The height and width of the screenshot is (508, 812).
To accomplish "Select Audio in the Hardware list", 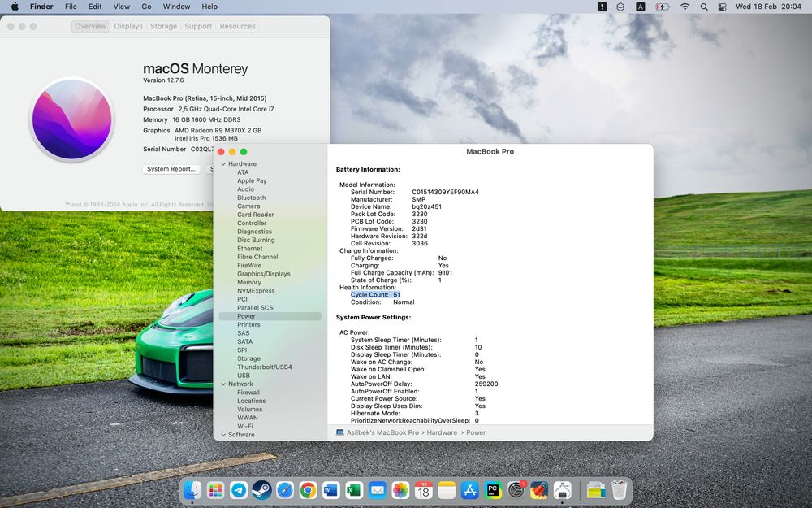I will [245, 189].
